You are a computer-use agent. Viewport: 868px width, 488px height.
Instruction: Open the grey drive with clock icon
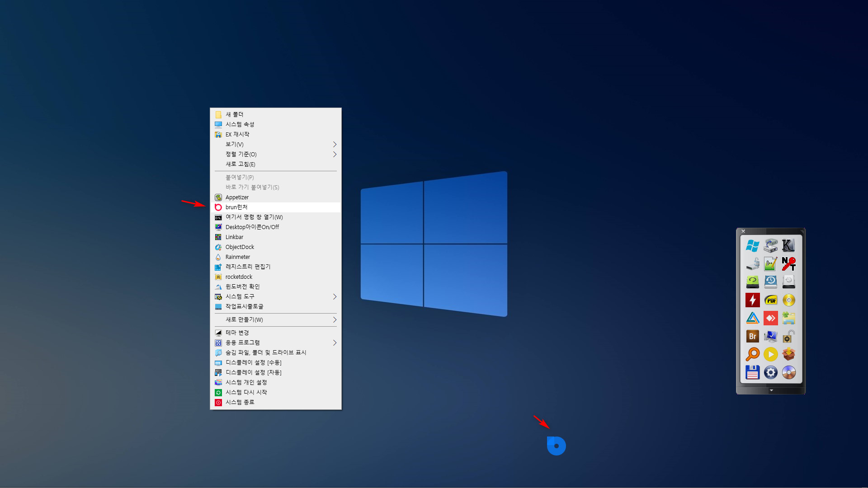coord(789,282)
